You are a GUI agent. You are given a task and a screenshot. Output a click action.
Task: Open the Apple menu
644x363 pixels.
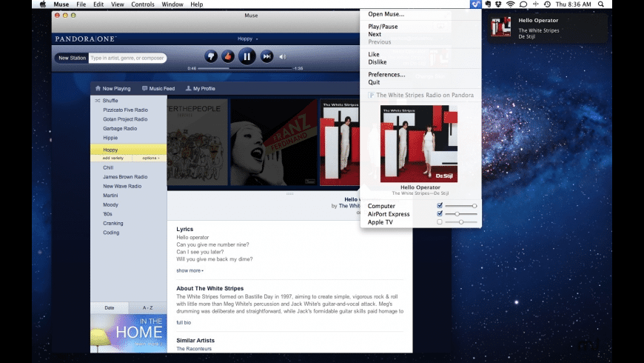43,4
